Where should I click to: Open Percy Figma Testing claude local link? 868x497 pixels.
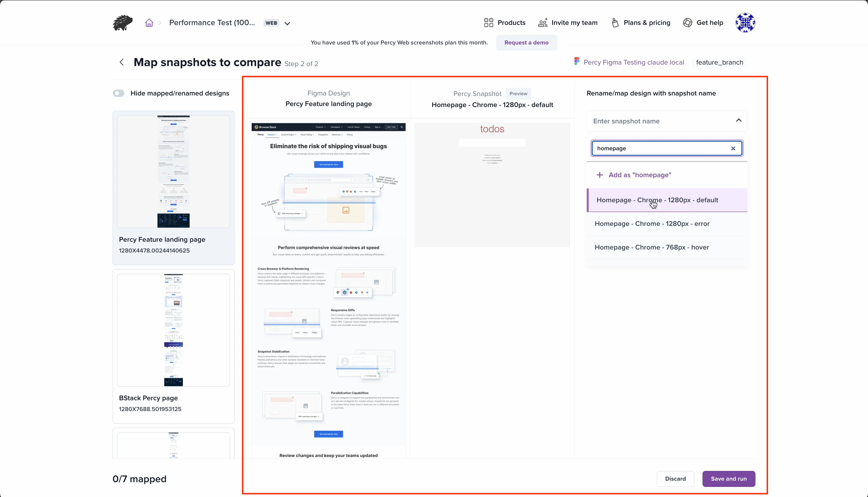(x=634, y=62)
